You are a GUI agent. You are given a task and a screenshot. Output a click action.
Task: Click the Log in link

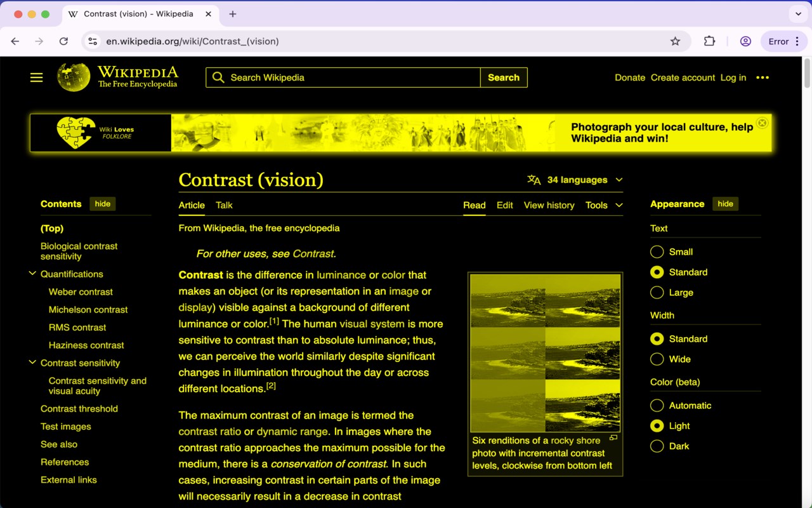point(733,77)
